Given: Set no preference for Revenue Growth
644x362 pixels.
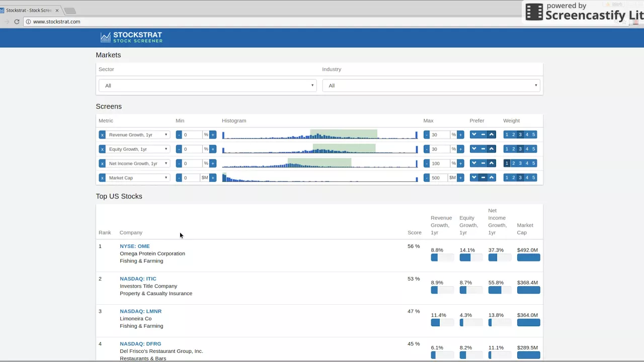Looking at the screenshot, I should (x=483, y=134).
